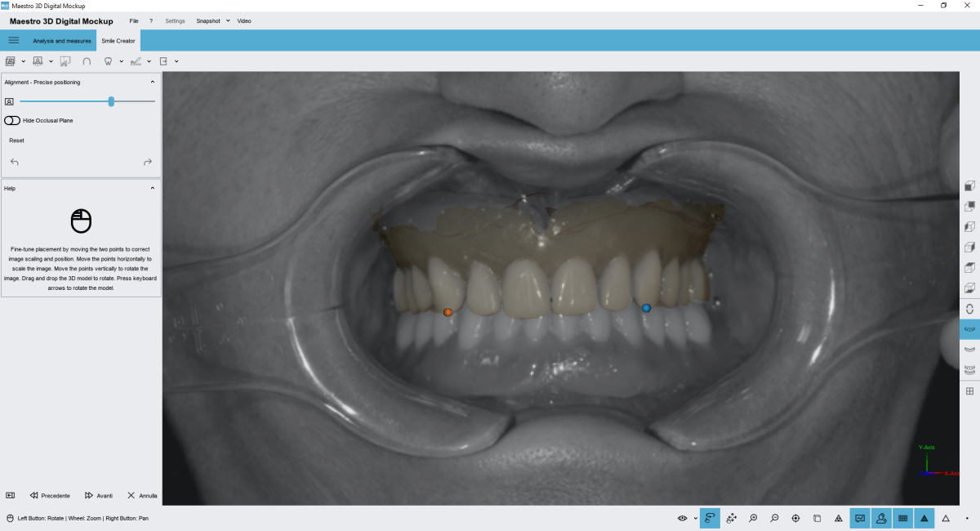Collapse the Help panel
The height and width of the screenshot is (531, 980).
pos(152,188)
